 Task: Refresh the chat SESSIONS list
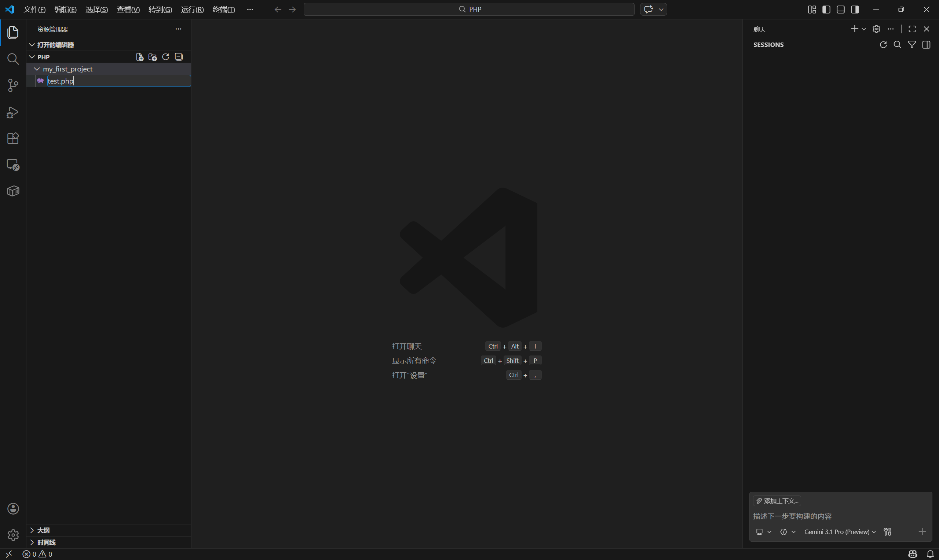click(x=883, y=45)
